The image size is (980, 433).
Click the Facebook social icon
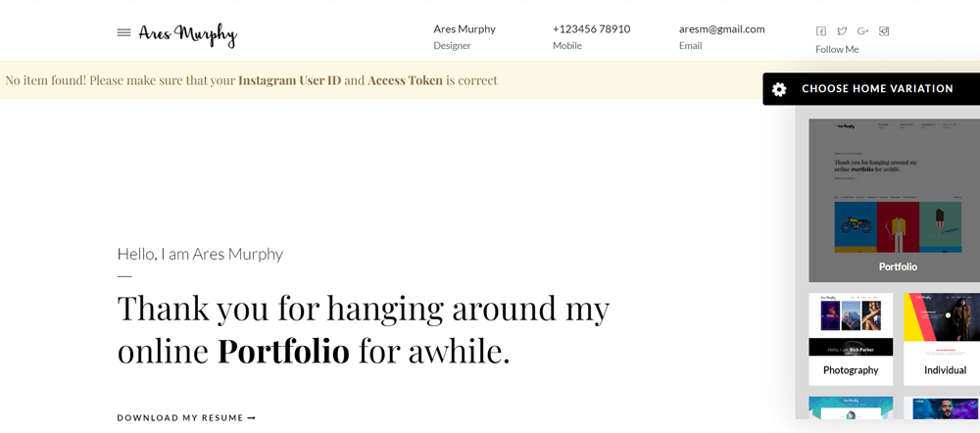821,31
